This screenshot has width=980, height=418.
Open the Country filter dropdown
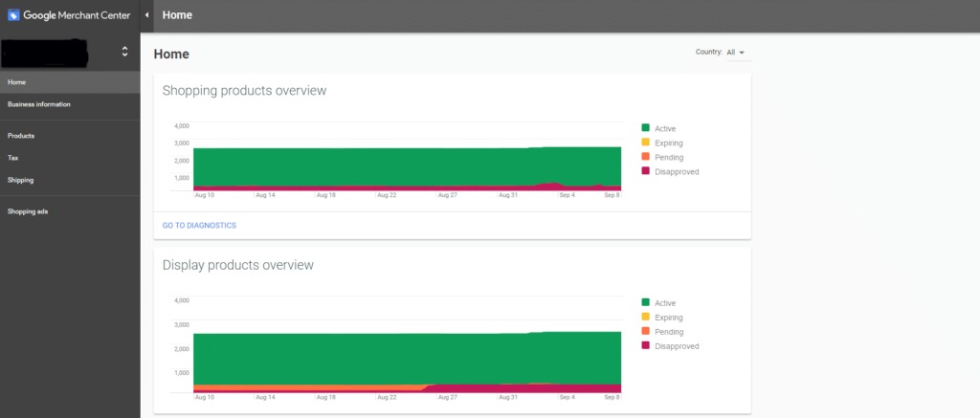click(733, 53)
